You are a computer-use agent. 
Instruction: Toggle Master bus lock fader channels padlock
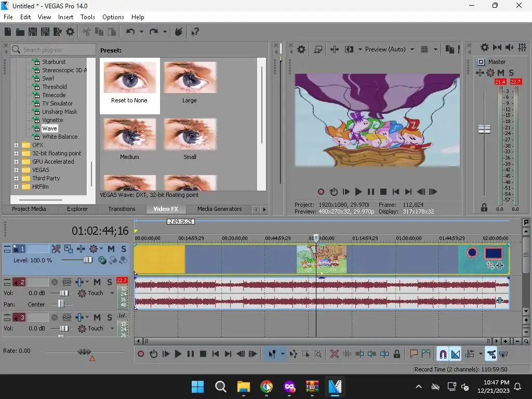click(484, 207)
